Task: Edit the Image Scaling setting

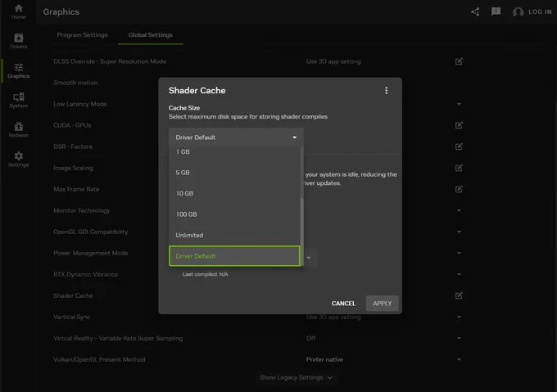Action: (x=459, y=168)
